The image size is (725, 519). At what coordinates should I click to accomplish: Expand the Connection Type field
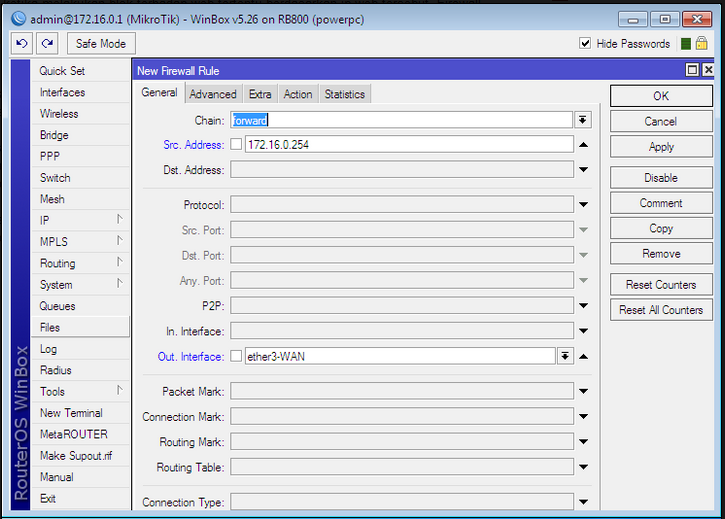[584, 502]
